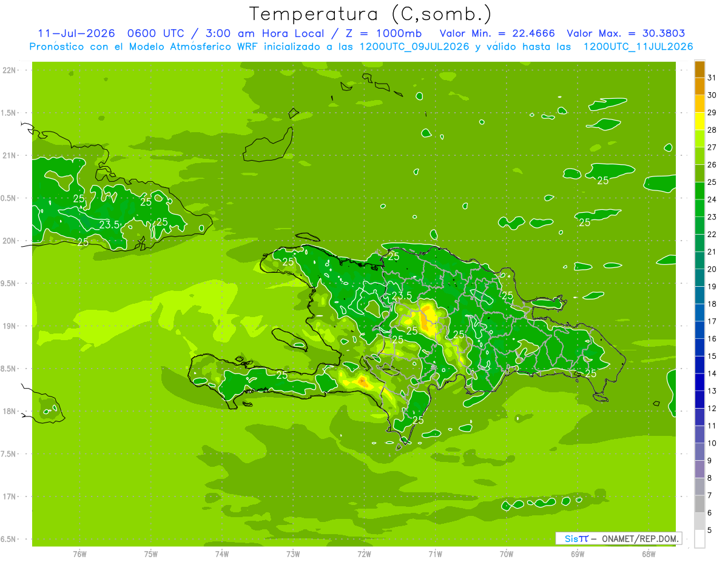The width and height of the screenshot is (728, 562).
Task: Click legend value 5 at color bar bottom
Action: (x=710, y=530)
